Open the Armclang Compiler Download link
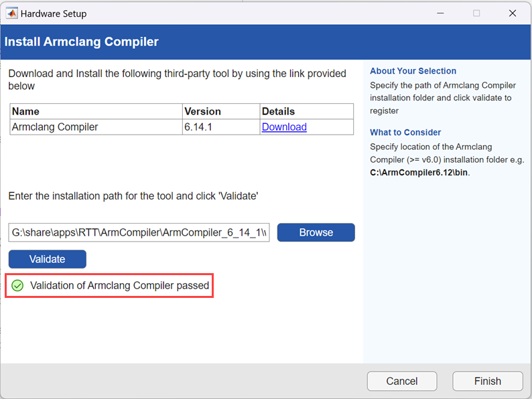 pyautogui.click(x=284, y=127)
